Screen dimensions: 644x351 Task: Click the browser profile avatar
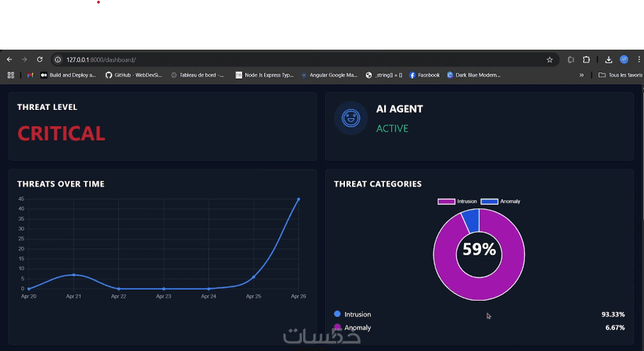(x=624, y=60)
